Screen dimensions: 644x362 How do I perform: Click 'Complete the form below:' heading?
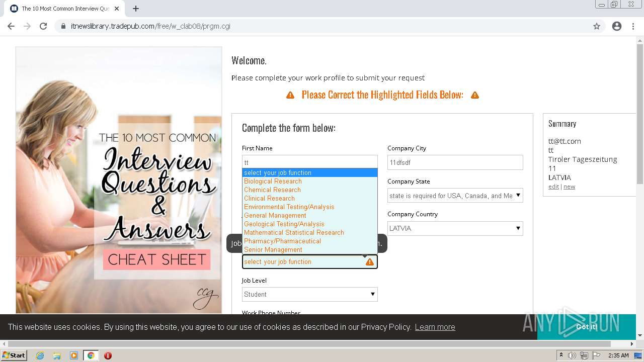pos(289,128)
